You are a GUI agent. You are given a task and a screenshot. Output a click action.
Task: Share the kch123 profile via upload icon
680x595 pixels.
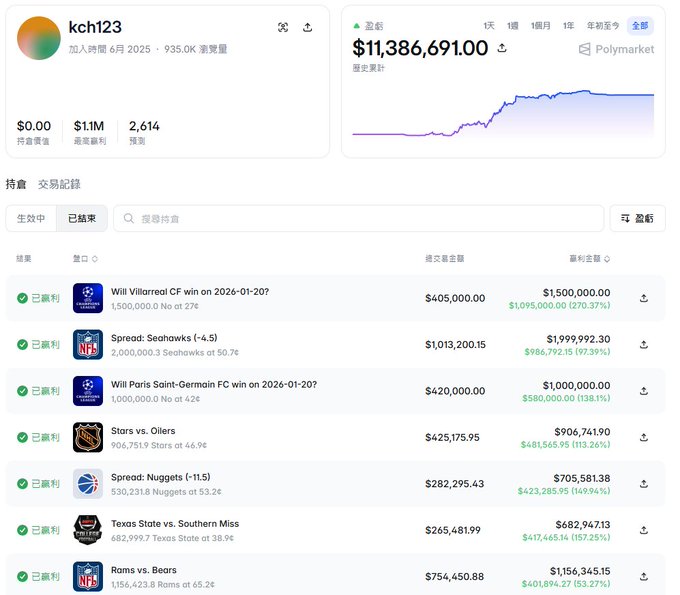click(x=307, y=27)
